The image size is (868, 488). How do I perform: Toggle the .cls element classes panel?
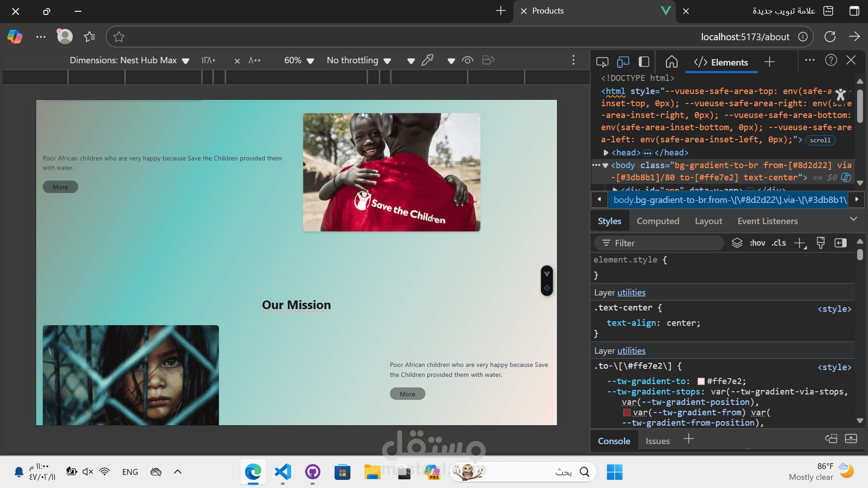pos(778,243)
